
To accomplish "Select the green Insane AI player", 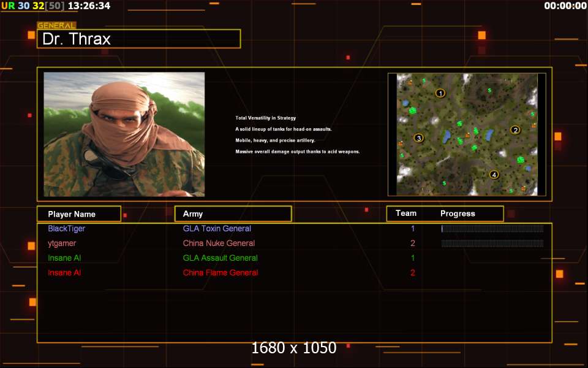I will coord(64,258).
